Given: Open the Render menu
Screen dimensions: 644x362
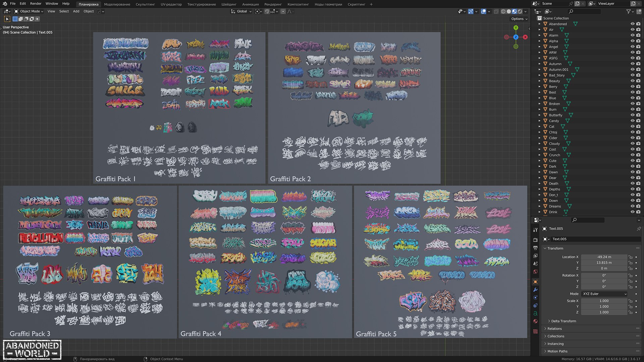Looking at the screenshot, I should click(36, 4).
